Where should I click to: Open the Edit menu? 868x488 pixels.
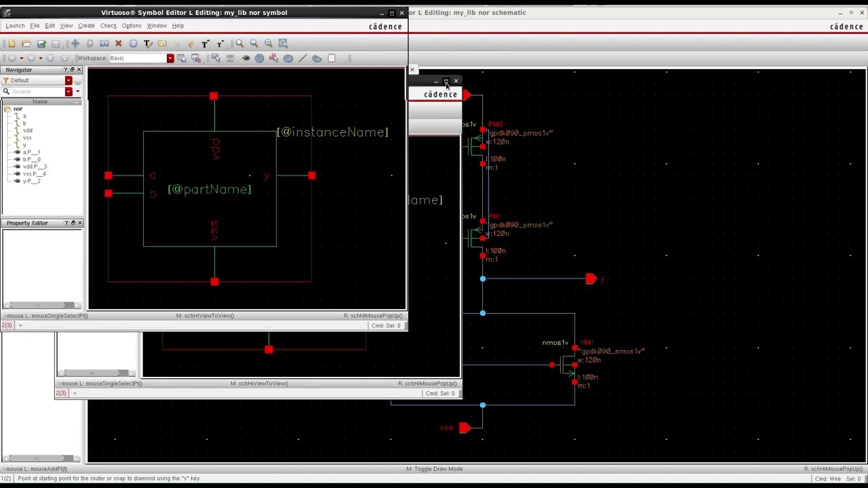tap(50, 26)
